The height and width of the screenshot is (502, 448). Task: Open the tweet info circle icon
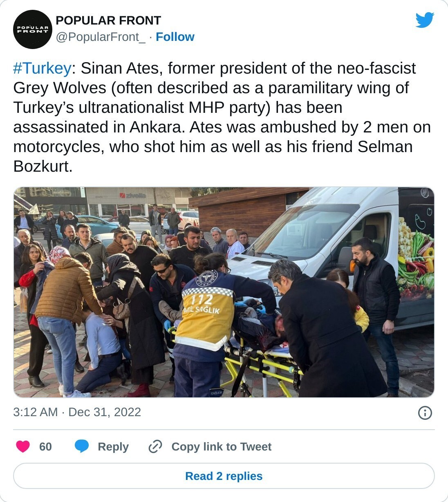click(x=425, y=413)
